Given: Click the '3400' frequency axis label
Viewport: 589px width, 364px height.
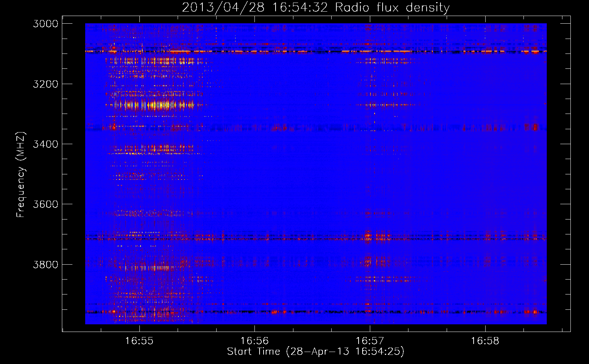Looking at the screenshot, I should (x=46, y=144).
